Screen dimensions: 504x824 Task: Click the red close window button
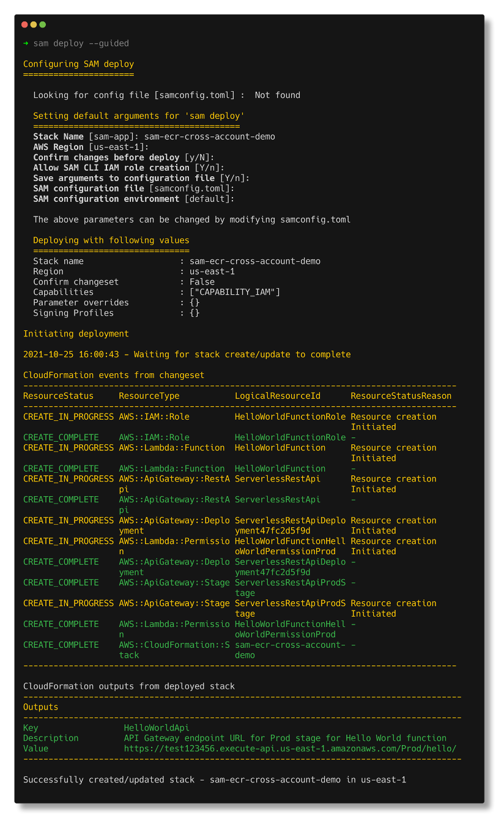(24, 24)
